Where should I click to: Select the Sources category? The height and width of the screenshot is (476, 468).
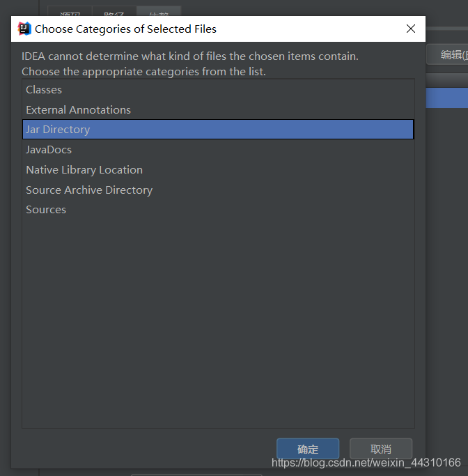coord(218,210)
